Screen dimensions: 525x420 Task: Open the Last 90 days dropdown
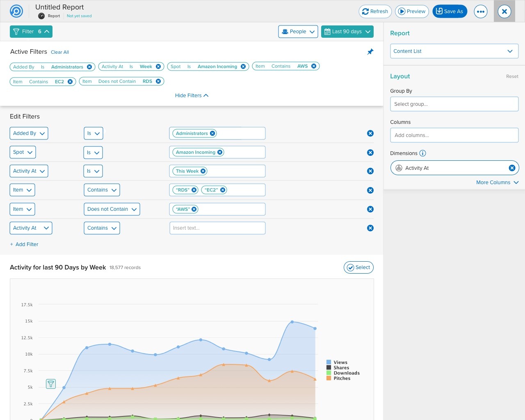[x=347, y=32]
